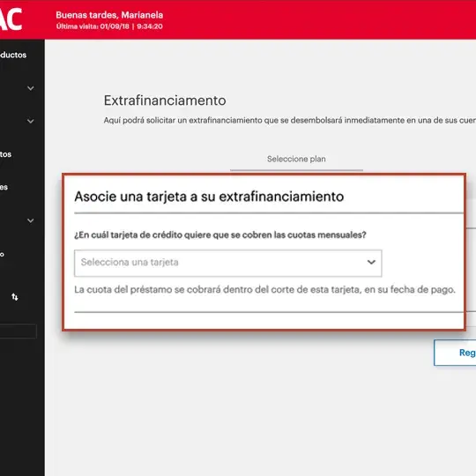Click the 'Última visita: 01/09/18 | 9:34:20' text
476x476 pixels.
point(109,26)
